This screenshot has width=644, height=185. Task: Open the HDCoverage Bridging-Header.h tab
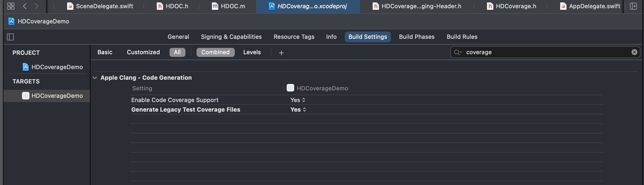point(417,6)
